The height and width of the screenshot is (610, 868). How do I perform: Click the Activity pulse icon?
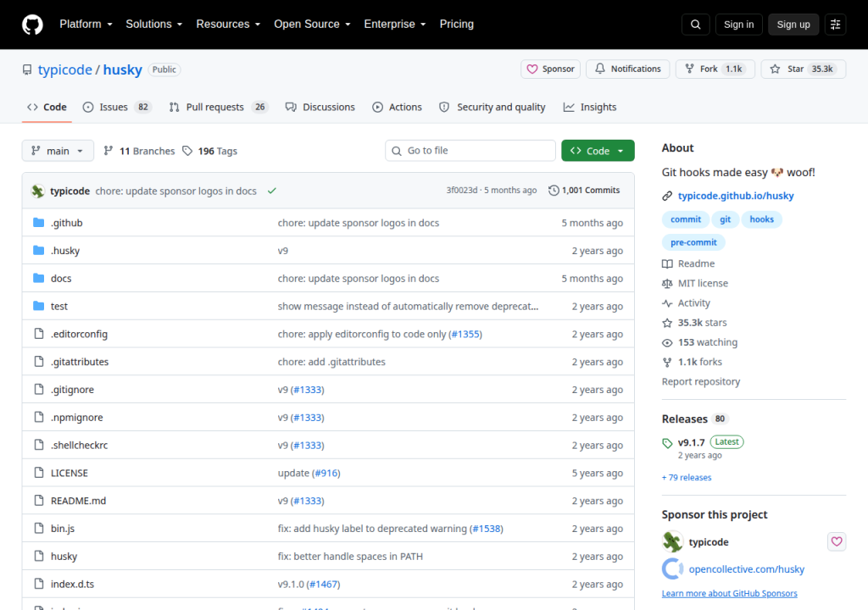[667, 303]
